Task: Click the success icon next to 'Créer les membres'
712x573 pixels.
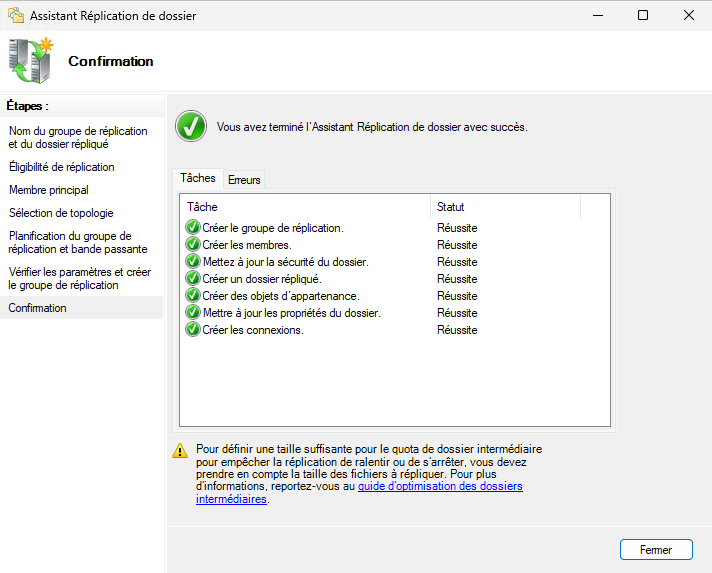Action: tap(193, 245)
